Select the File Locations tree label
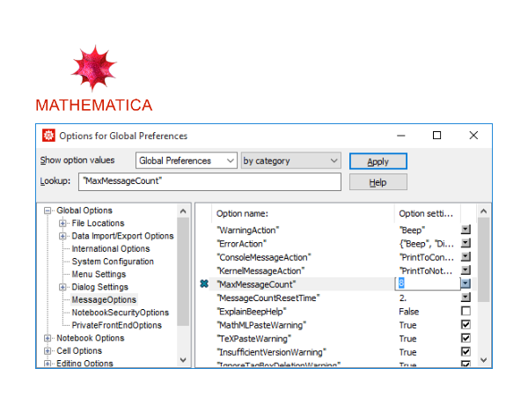528x420 pixels. (98, 223)
